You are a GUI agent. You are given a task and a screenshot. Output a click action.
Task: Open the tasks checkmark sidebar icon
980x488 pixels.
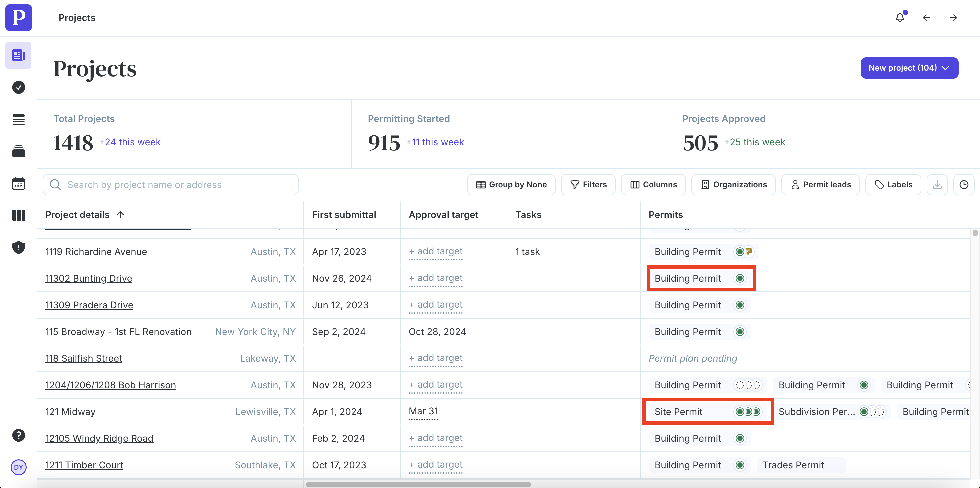18,87
